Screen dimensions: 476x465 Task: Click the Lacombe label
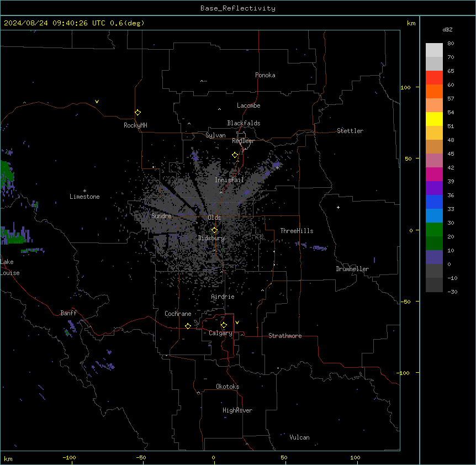coord(248,105)
